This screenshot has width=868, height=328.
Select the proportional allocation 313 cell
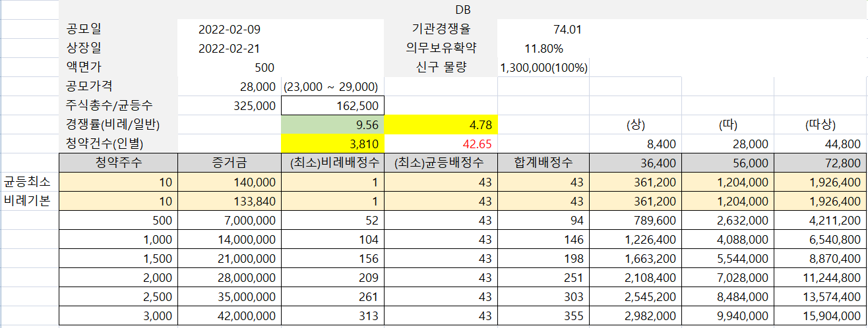[332, 316]
